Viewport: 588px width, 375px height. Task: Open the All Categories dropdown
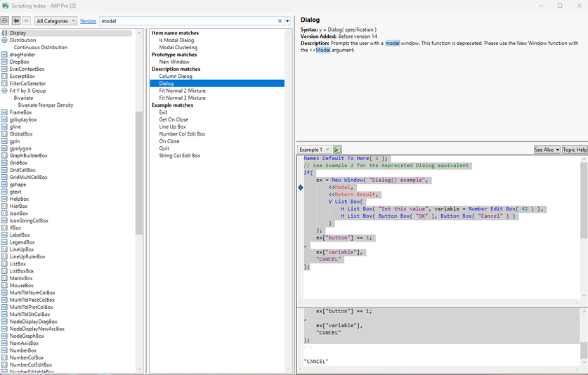tap(55, 21)
